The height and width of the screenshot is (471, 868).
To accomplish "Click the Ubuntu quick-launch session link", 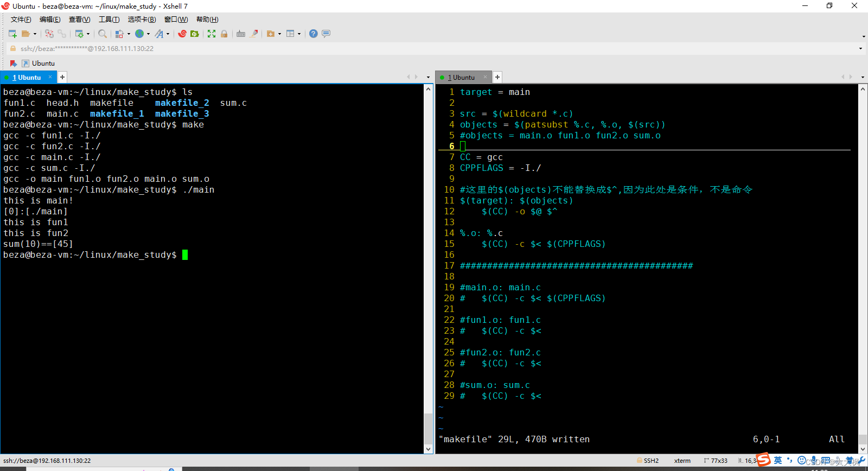I will [x=38, y=63].
